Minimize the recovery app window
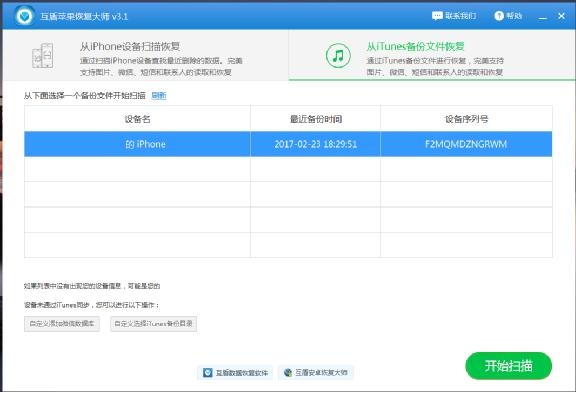Image resolution: width=576 pixels, height=393 pixels. click(x=543, y=17)
